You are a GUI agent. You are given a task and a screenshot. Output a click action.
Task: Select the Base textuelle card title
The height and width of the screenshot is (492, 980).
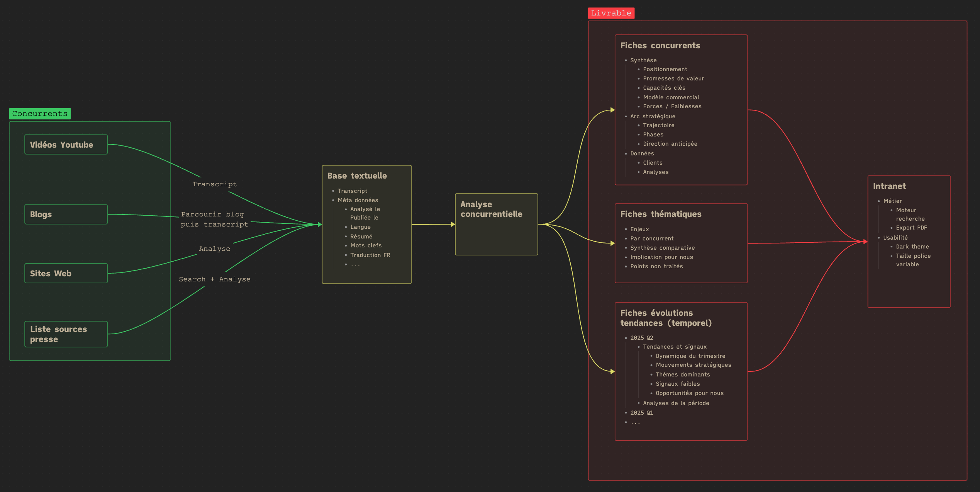pos(357,176)
